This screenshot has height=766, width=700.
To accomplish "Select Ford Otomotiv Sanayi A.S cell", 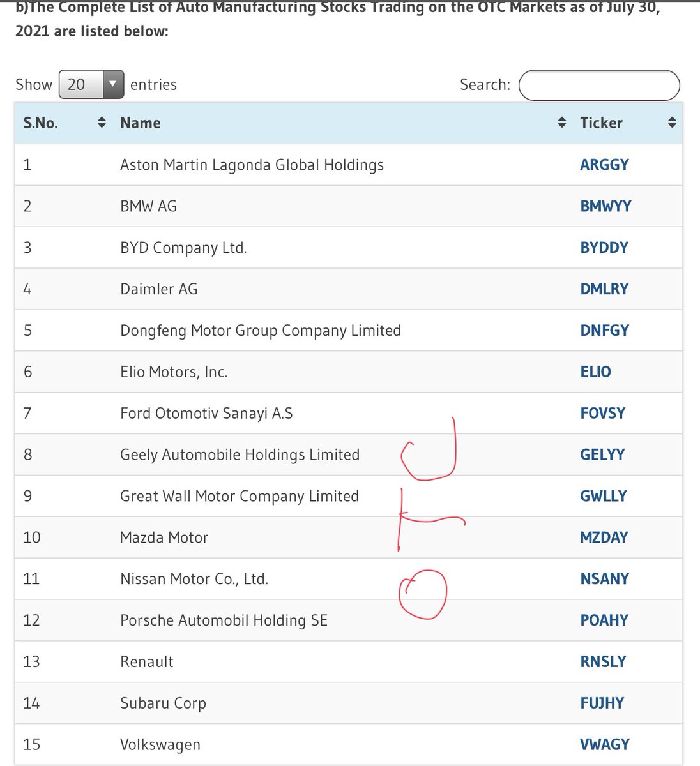I will tap(206, 414).
